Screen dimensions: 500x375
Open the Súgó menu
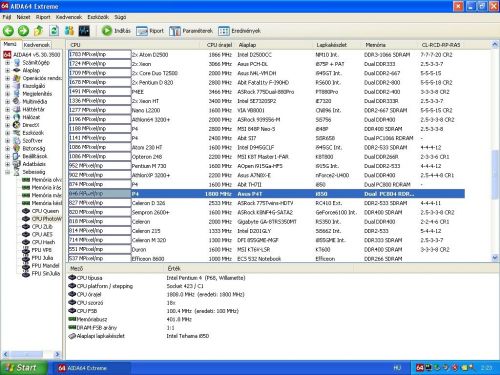[120, 17]
